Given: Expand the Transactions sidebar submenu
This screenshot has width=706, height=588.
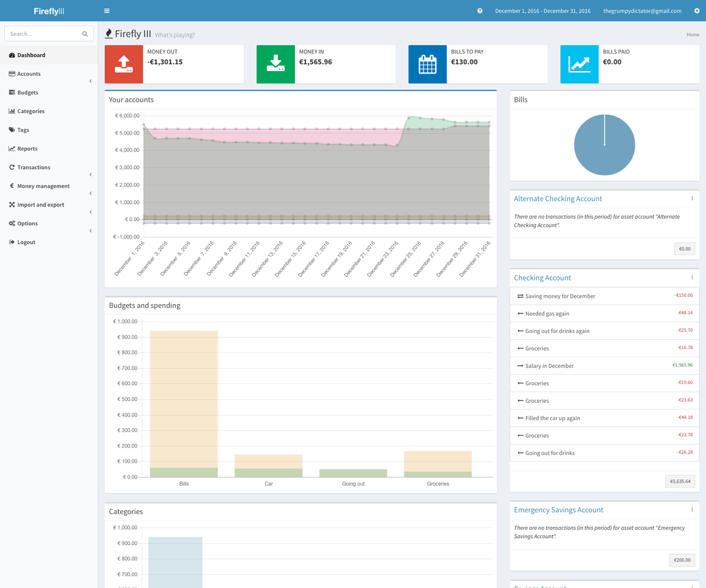Looking at the screenshot, I should pyautogui.click(x=90, y=175).
